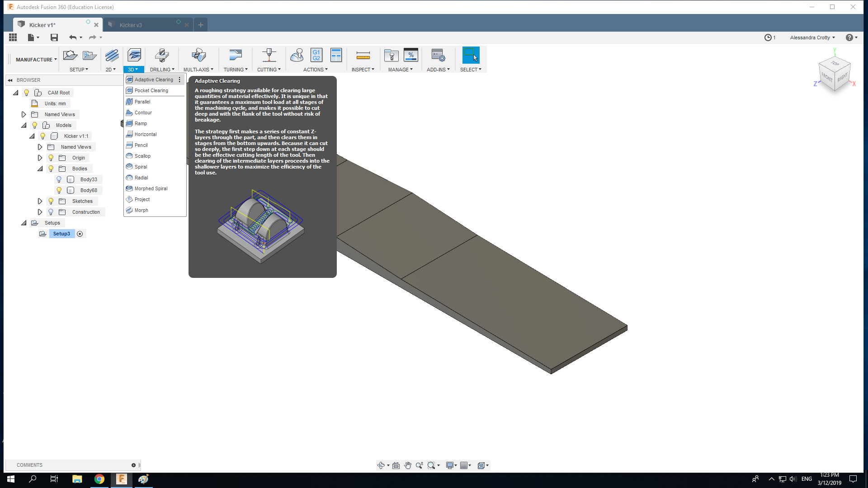
Task: Collapse the Models tree node
Action: pyautogui.click(x=24, y=125)
